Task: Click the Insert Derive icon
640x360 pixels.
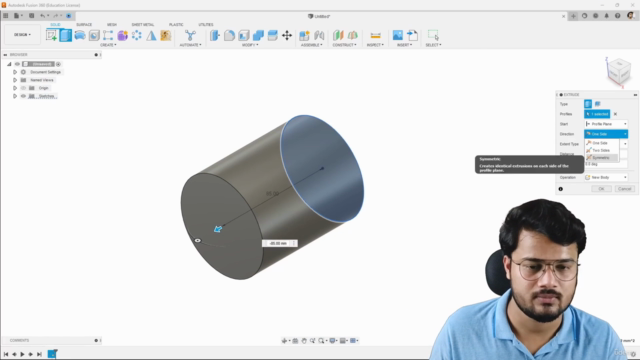Action: point(412,36)
